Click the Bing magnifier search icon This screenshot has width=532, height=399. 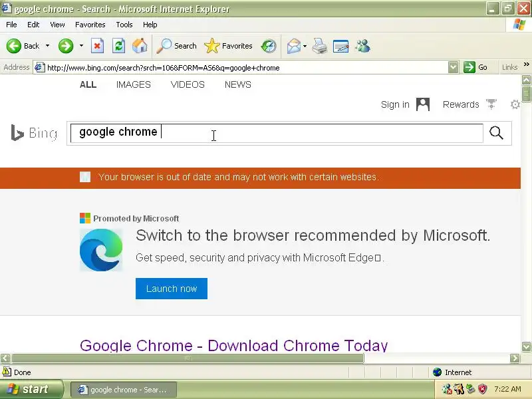pyautogui.click(x=496, y=132)
